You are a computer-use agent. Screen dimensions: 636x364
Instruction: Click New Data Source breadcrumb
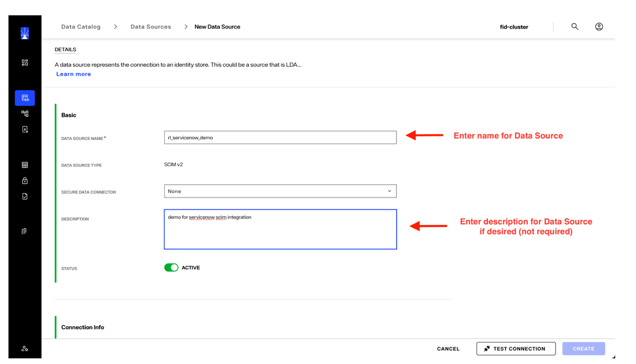click(x=217, y=27)
